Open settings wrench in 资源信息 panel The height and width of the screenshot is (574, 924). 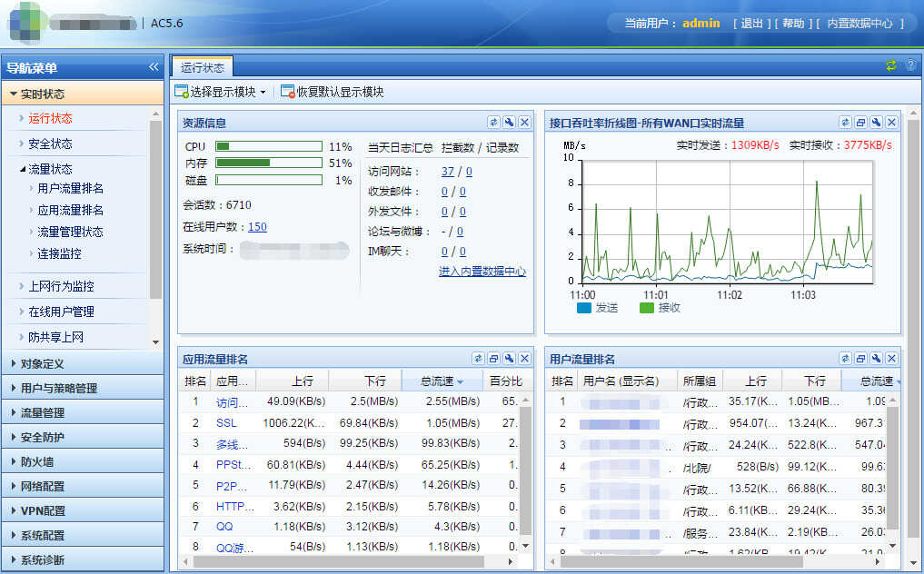tap(509, 122)
